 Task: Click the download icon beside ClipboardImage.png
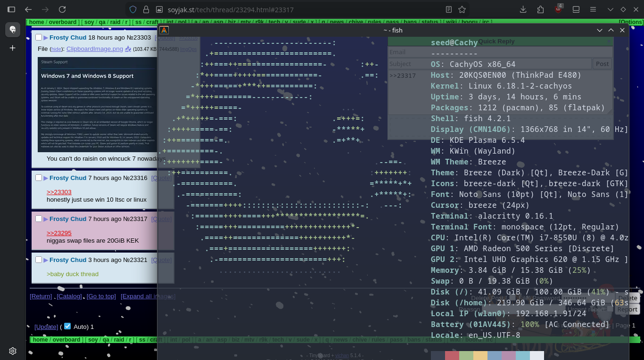[128, 49]
